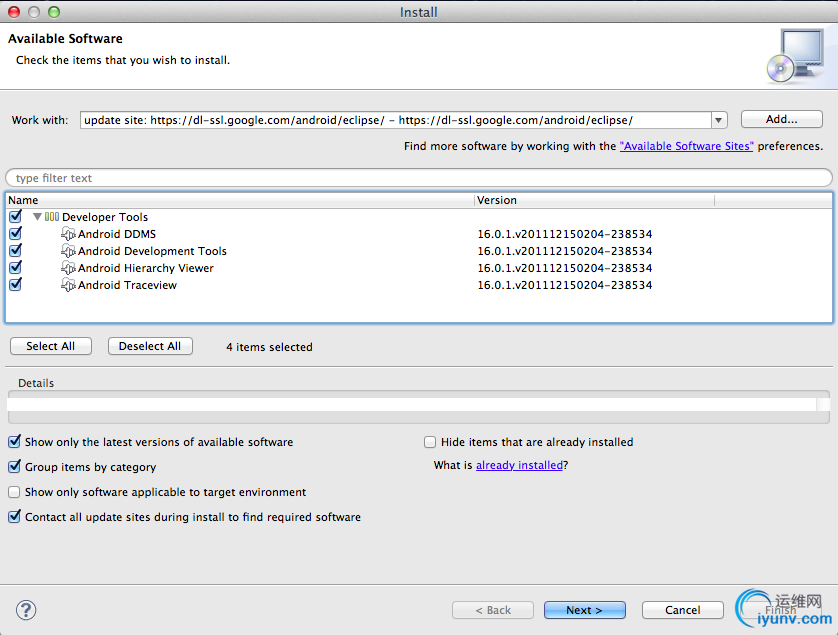Click the Developer Tools category icon
This screenshot has width=838, height=635.
coord(51,217)
